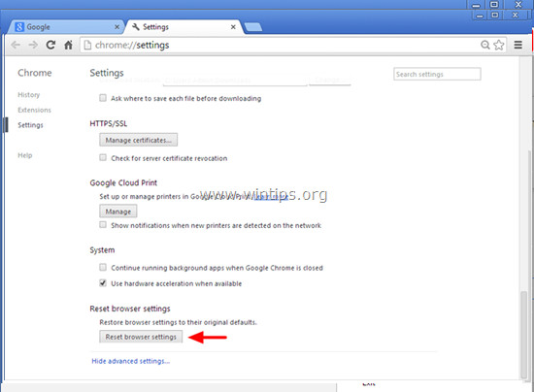Viewport: 534px width, 392px height.
Task: Click Restore browser settings description text
Action: (x=178, y=322)
